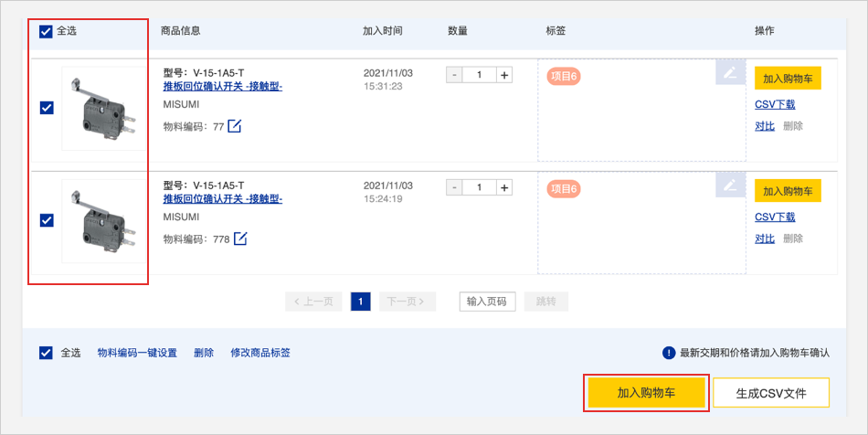Click 物料编码一键设置 link
Screen dimensions: 868x435
point(137,353)
